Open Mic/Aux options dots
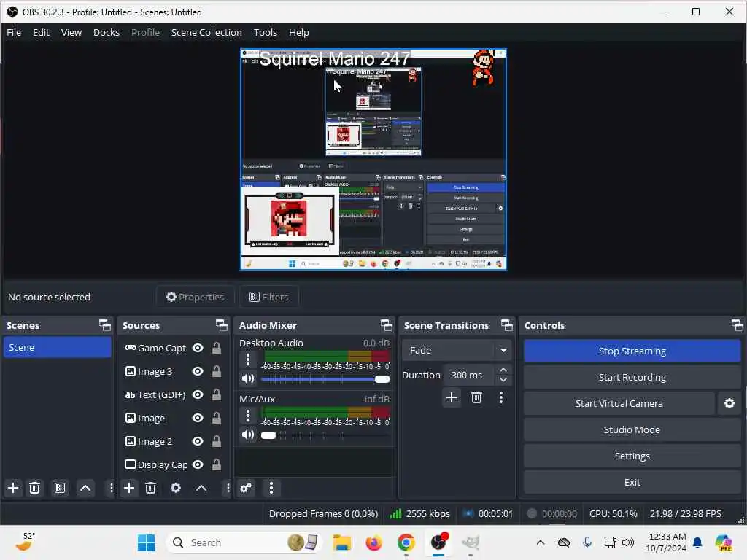The height and width of the screenshot is (560, 747). (x=248, y=416)
